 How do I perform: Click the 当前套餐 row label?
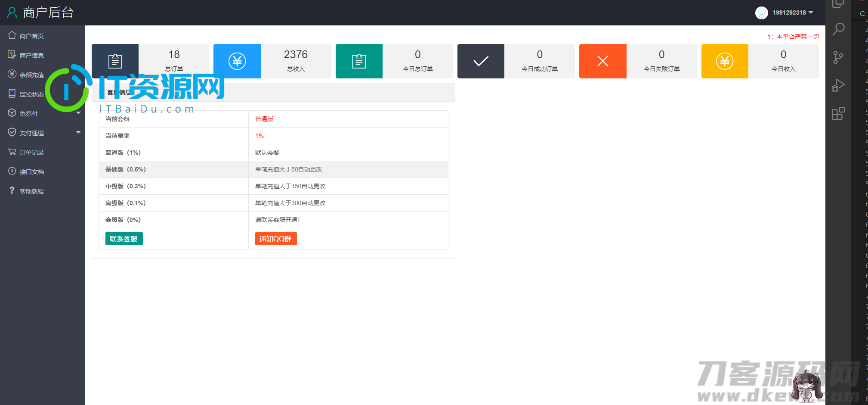pos(117,119)
